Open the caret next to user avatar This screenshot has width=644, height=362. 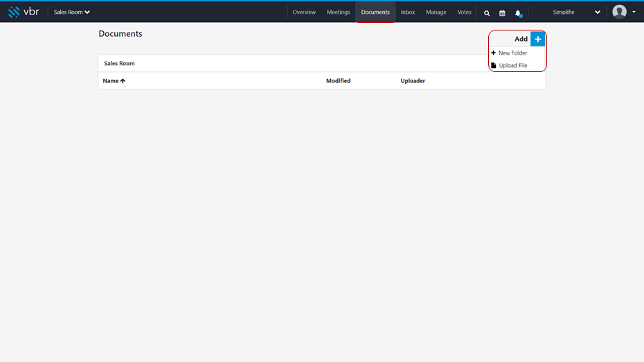click(634, 12)
